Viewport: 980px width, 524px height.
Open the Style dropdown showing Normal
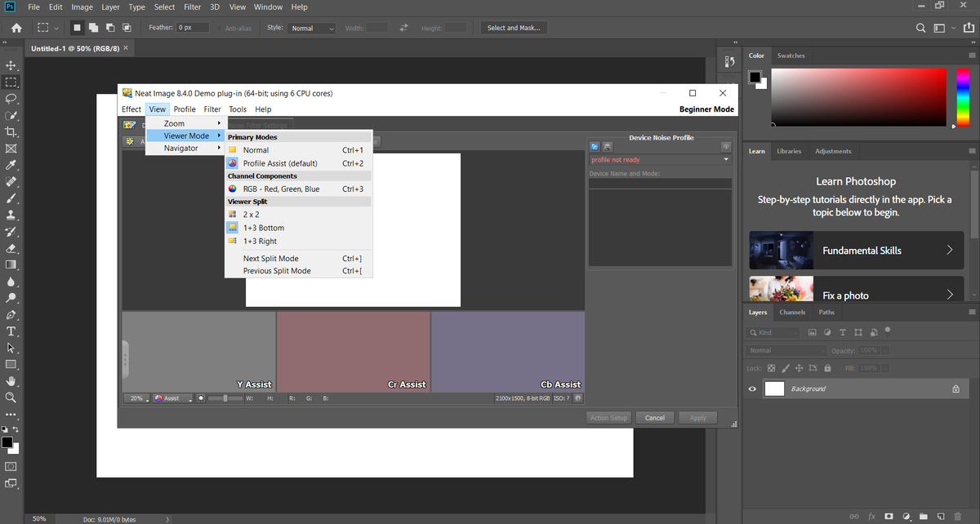pos(312,28)
